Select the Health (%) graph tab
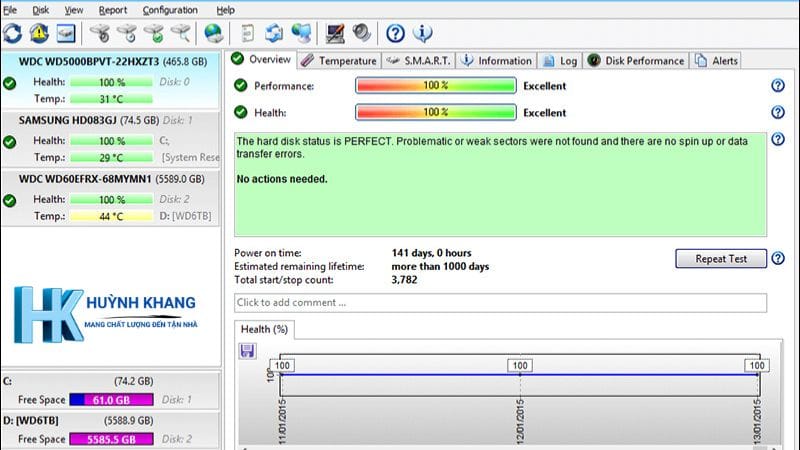The image size is (800, 450). click(x=264, y=330)
